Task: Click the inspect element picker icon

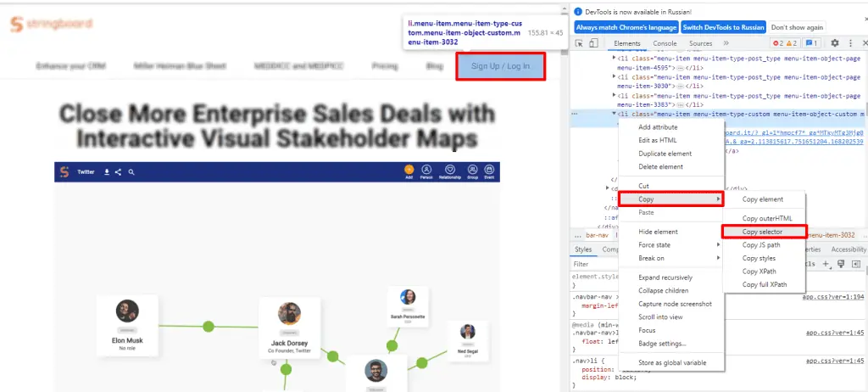Action: (579, 43)
